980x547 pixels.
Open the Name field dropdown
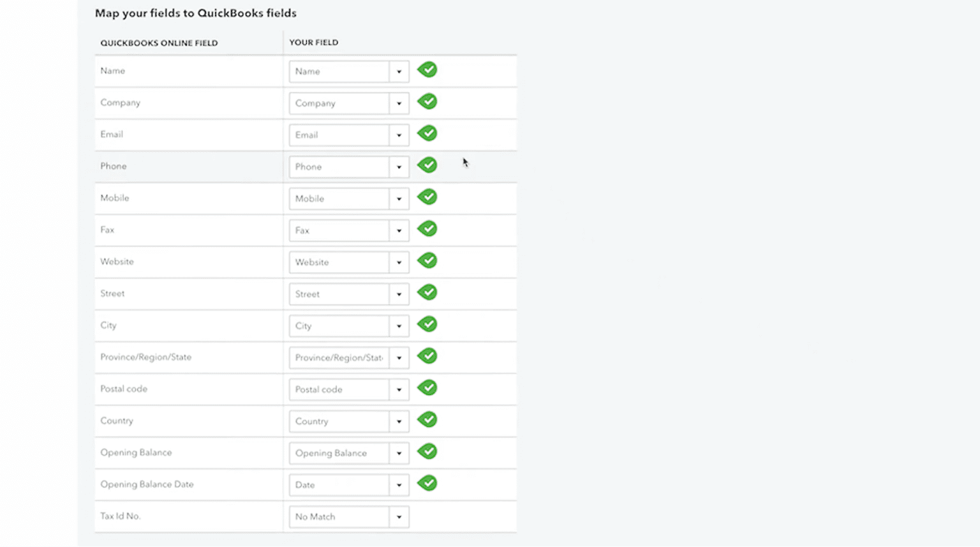coord(399,71)
